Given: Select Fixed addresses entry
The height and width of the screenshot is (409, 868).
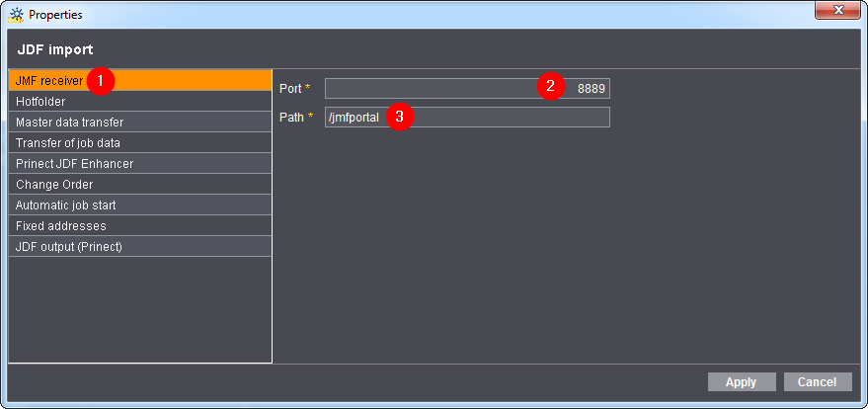Looking at the screenshot, I should click(x=60, y=226).
